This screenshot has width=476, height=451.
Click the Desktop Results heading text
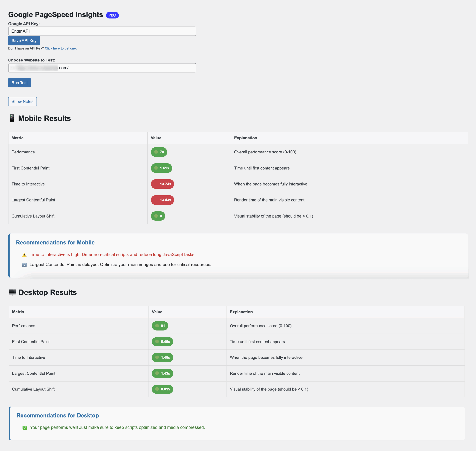click(x=48, y=292)
